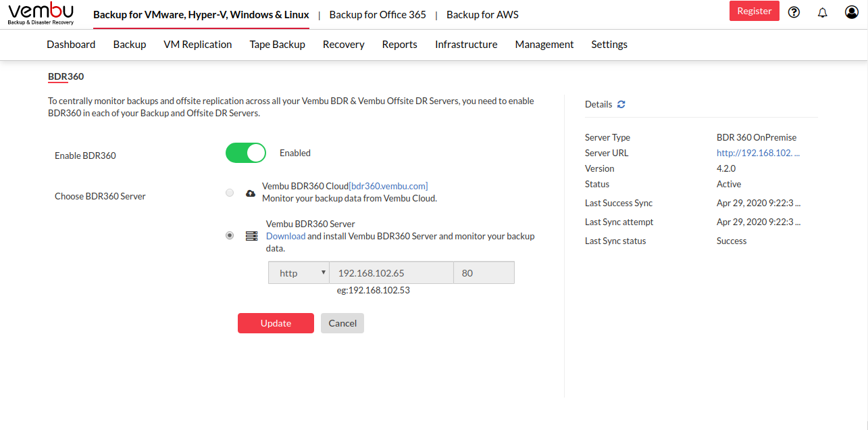Click the BDR 360 OnPremise server type value
This screenshot has height=430, width=868.
click(x=757, y=137)
